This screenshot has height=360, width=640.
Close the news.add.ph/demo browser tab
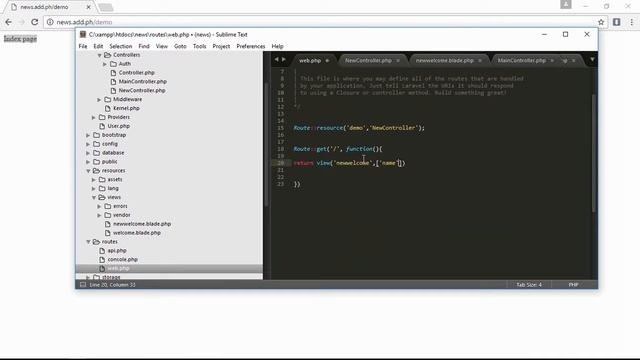[89, 7]
